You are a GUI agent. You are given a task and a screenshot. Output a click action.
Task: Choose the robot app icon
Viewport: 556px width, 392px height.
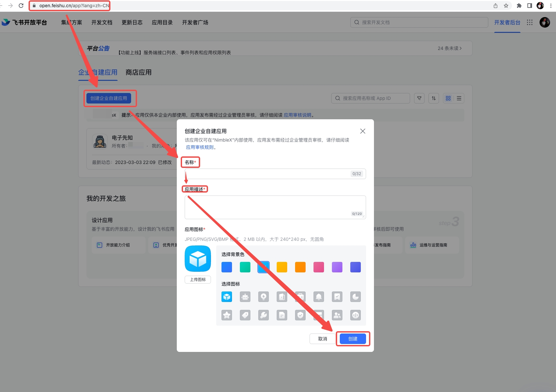pyautogui.click(x=245, y=297)
